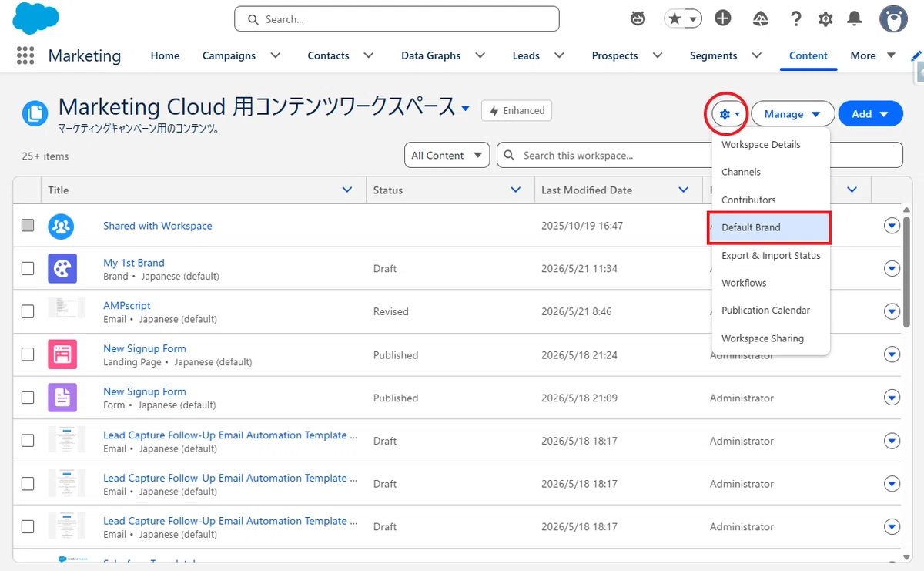The image size is (924, 571).
Task: Open the user profile avatar
Action: point(893,18)
